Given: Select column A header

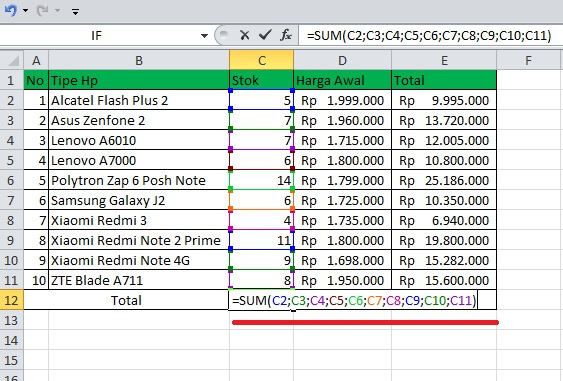Looking at the screenshot, I should click(x=36, y=60).
